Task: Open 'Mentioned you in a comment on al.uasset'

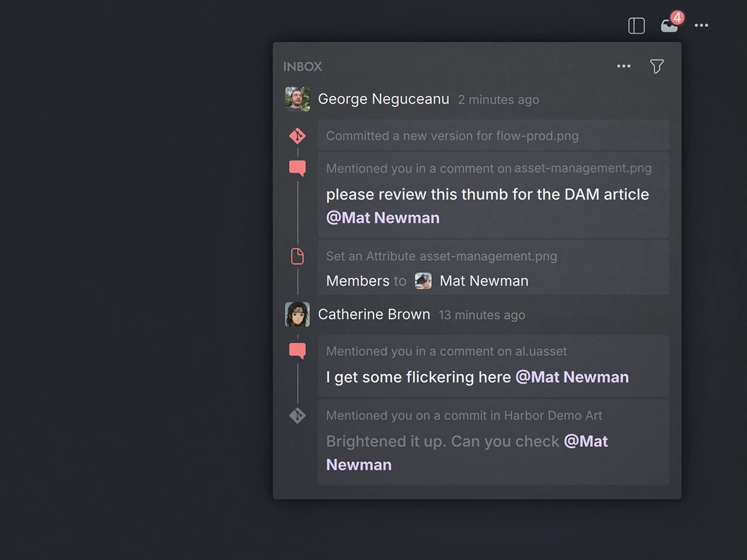Action: pos(494,366)
